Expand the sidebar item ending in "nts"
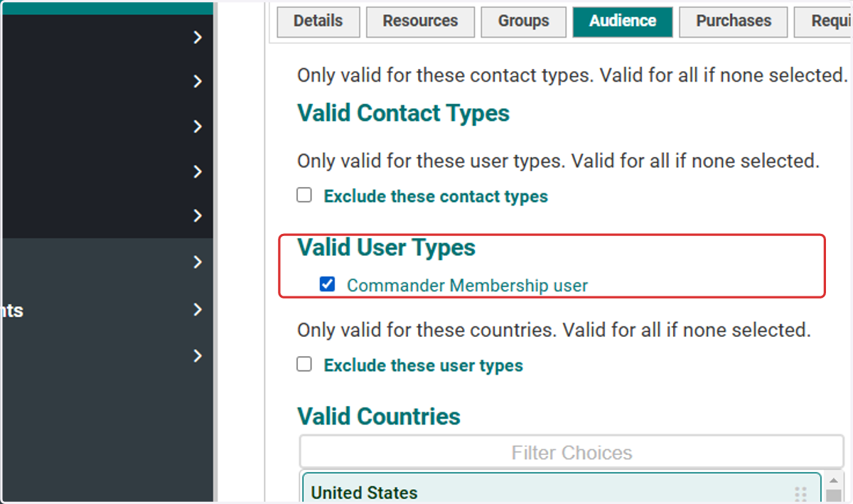 click(198, 310)
